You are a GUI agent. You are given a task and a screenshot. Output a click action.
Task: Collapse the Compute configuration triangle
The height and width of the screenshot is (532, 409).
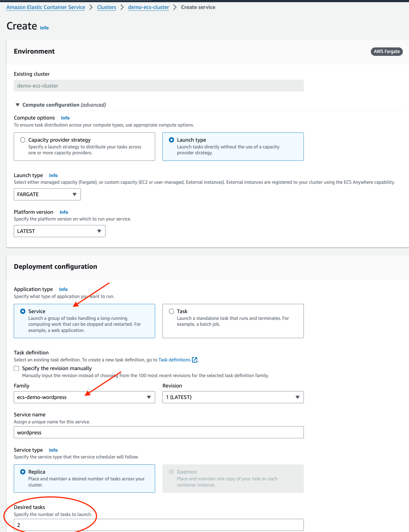17,105
